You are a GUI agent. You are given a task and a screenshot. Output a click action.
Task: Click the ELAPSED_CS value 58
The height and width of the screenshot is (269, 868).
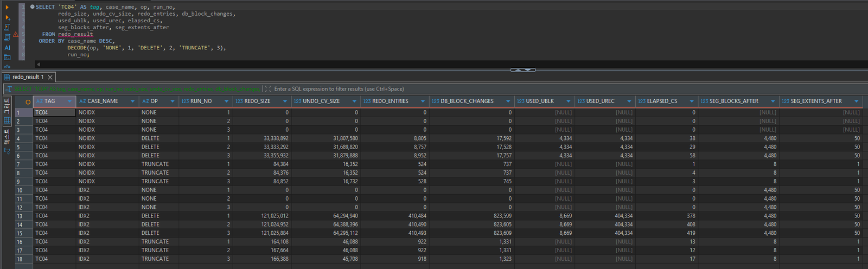click(692, 156)
